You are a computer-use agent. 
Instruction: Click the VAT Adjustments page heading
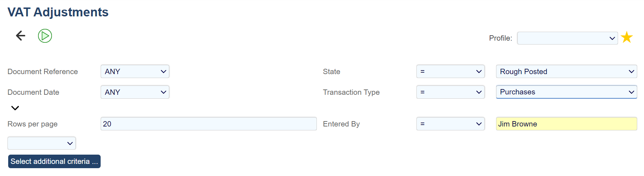point(58,12)
